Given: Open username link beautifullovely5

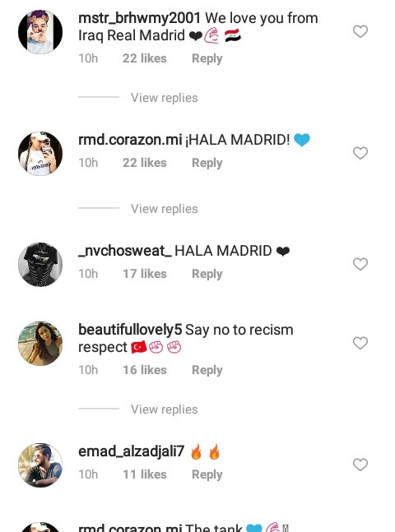Looking at the screenshot, I should pos(130,330).
